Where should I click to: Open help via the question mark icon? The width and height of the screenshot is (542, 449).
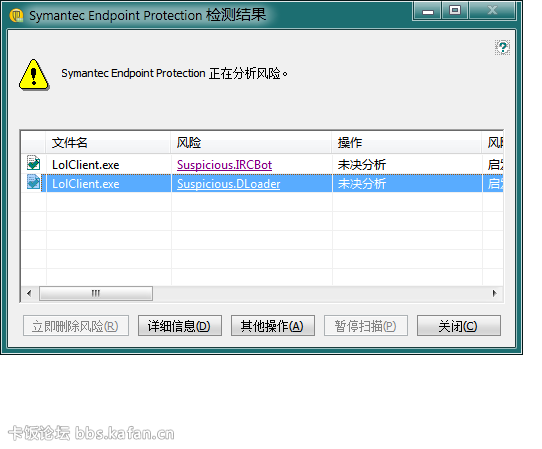[502, 47]
